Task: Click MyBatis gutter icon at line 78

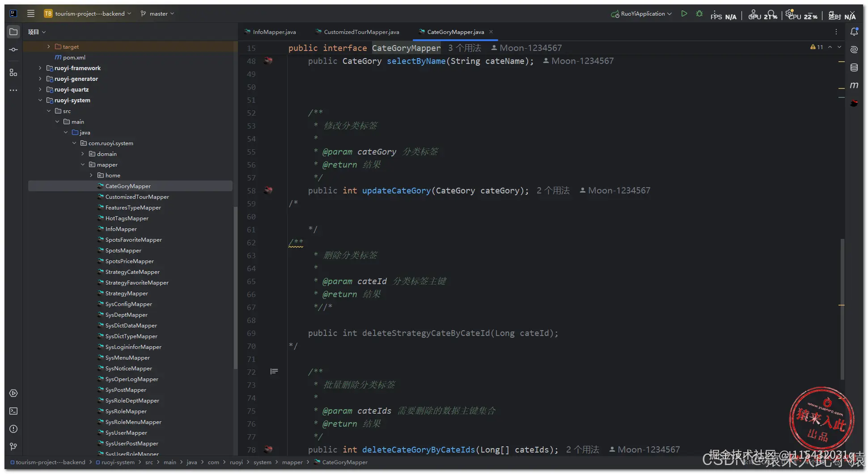Action: coord(268,449)
